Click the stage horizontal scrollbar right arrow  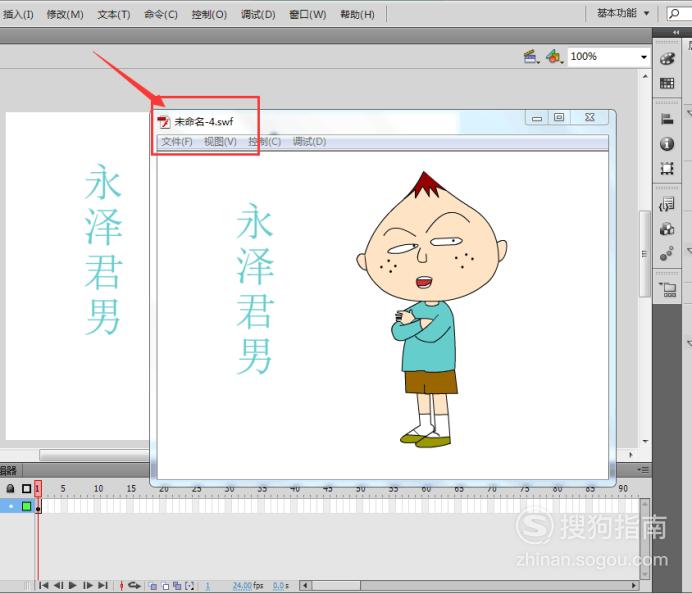[x=630, y=454]
